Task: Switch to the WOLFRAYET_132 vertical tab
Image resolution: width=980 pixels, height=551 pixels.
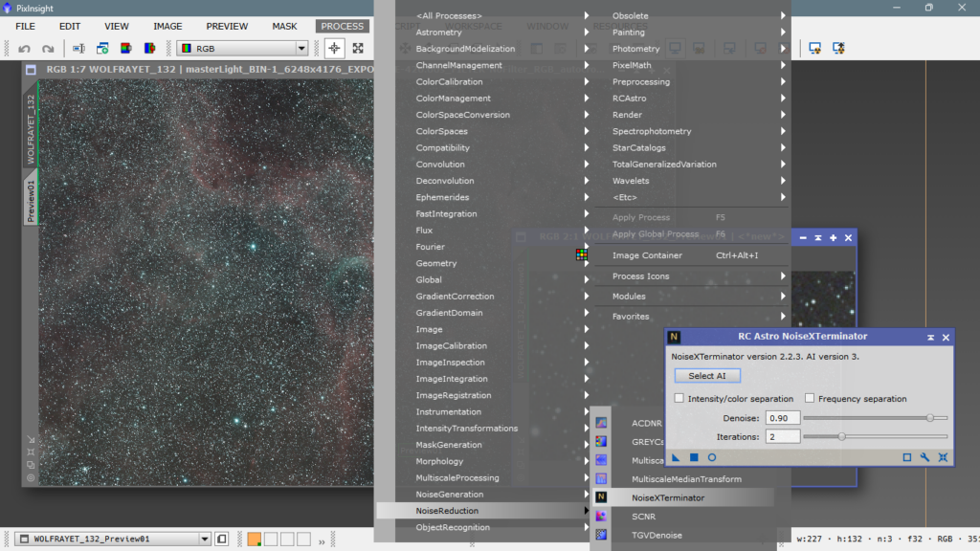Action: [x=31, y=129]
